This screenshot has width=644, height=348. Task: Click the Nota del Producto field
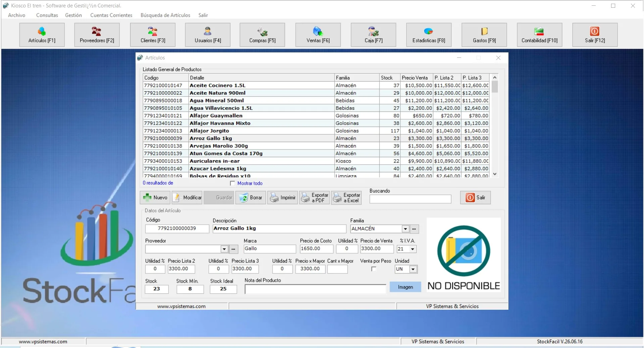[315, 289]
